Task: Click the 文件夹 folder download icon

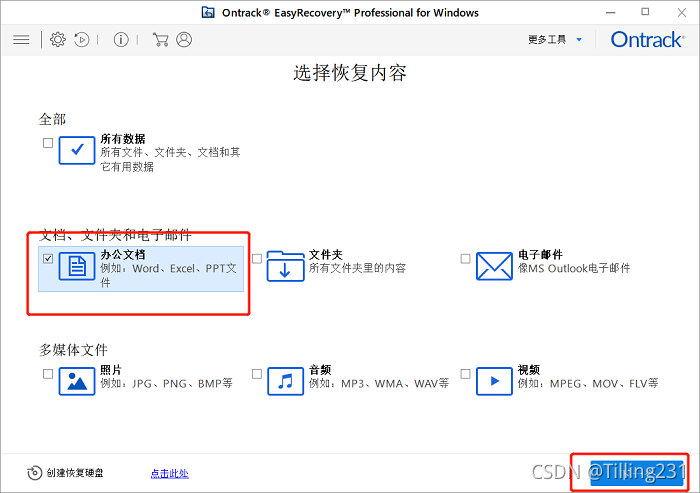Action: click(x=285, y=266)
